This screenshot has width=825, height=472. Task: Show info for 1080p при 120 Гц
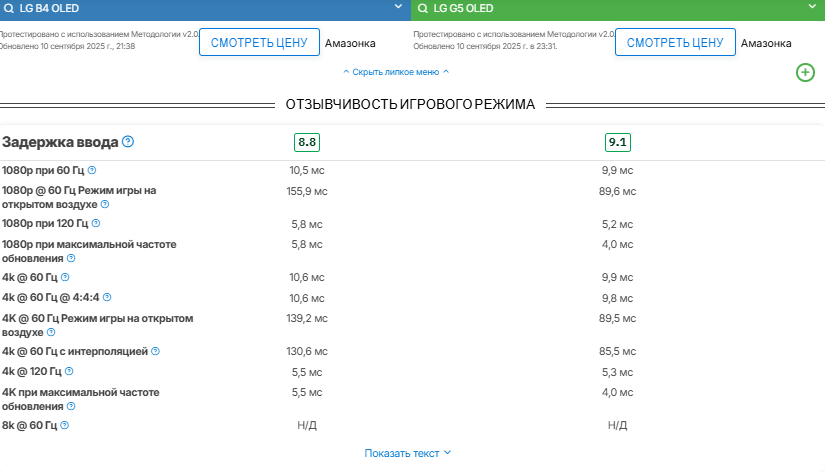[96, 224]
